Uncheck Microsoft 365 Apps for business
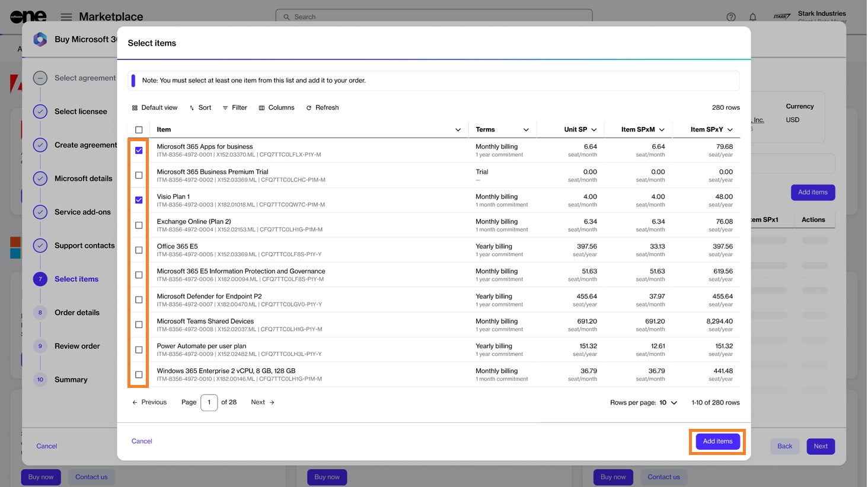Viewport: 868px width, 487px height. click(139, 151)
